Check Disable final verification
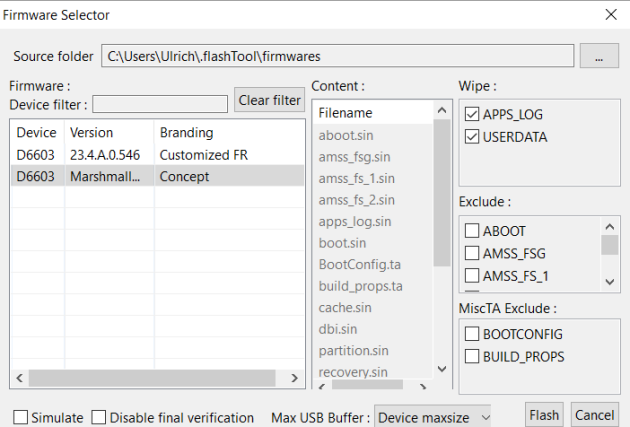 99,417
